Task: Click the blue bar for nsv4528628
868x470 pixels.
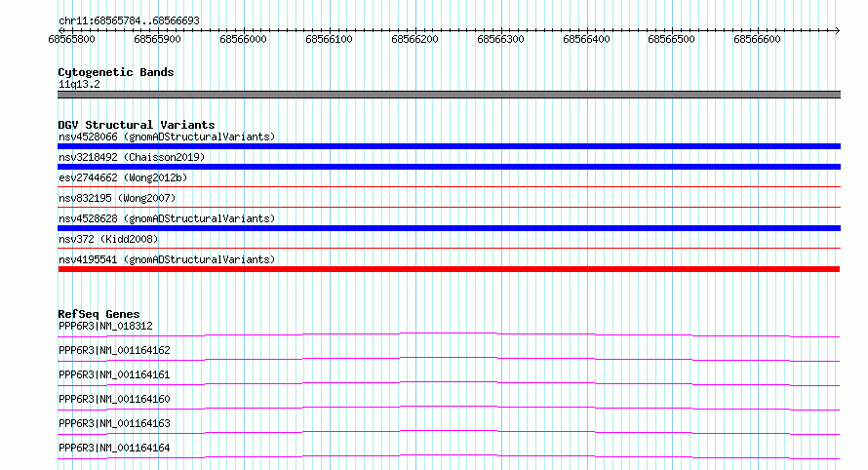Action: pos(449,228)
